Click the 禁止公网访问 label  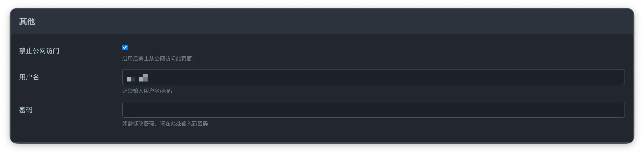pos(39,51)
